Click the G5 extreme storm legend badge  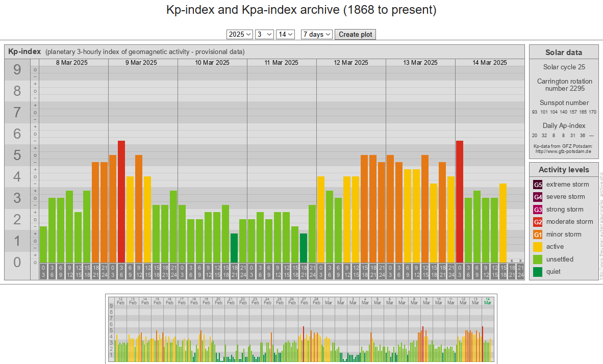pos(538,185)
